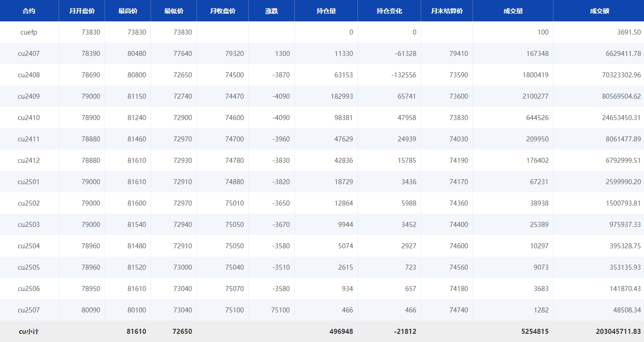
Task: Select the cu2507 contract row
Action: tap(29, 310)
